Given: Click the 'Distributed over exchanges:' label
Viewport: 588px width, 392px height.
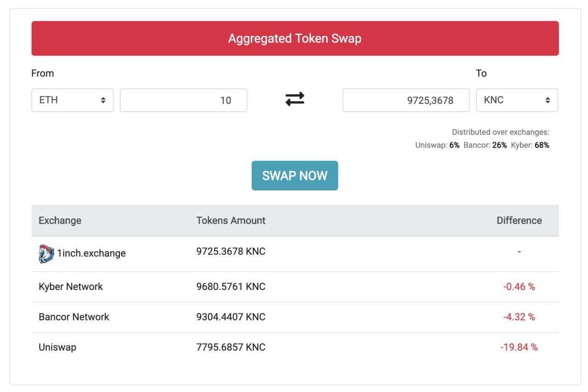Looking at the screenshot, I should tap(501, 132).
